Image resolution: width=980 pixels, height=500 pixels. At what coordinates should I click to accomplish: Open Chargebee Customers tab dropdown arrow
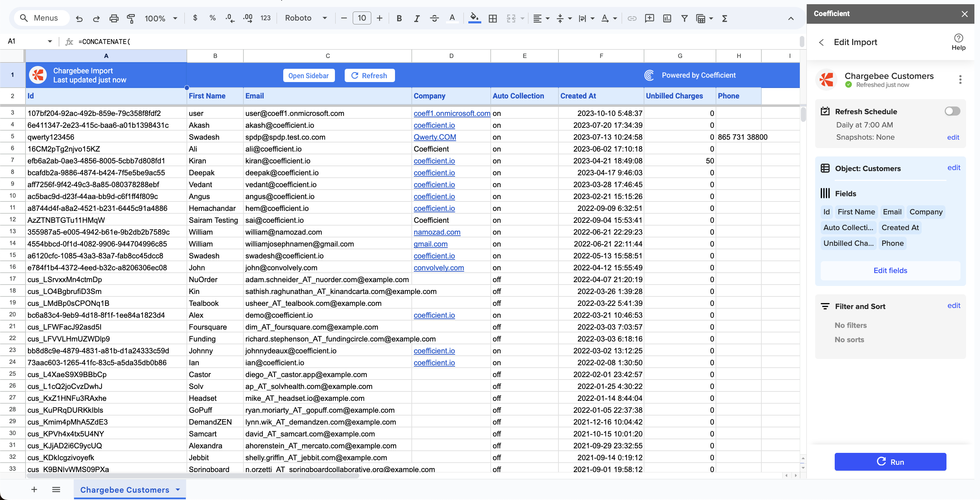tap(178, 490)
